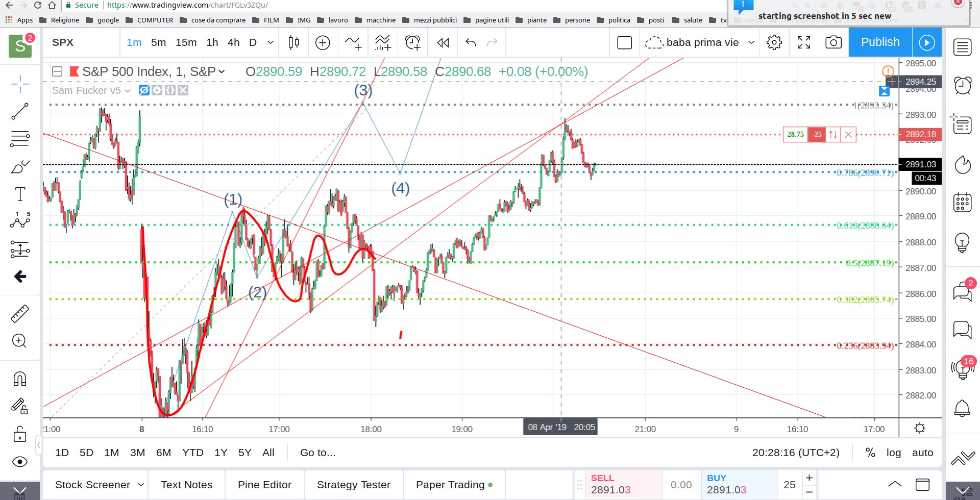The image size is (980, 500).
Task: Start bar replay mode
Action: pyautogui.click(x=443, y=42)
